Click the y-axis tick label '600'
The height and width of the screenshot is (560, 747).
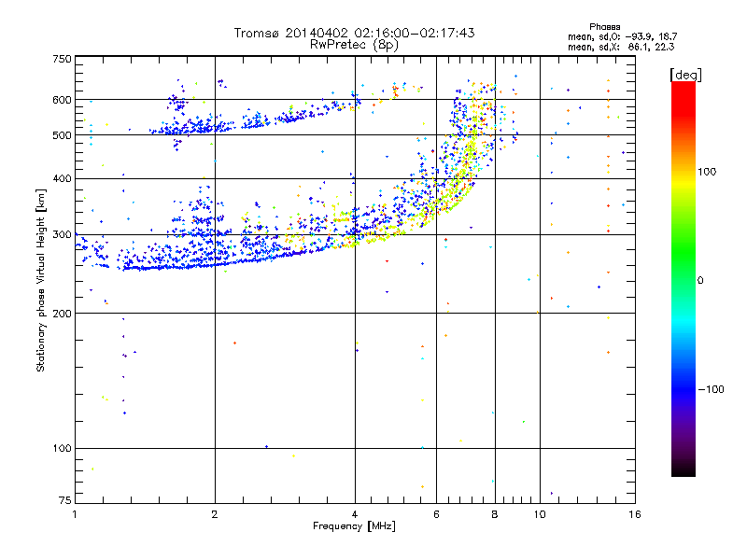62,100
